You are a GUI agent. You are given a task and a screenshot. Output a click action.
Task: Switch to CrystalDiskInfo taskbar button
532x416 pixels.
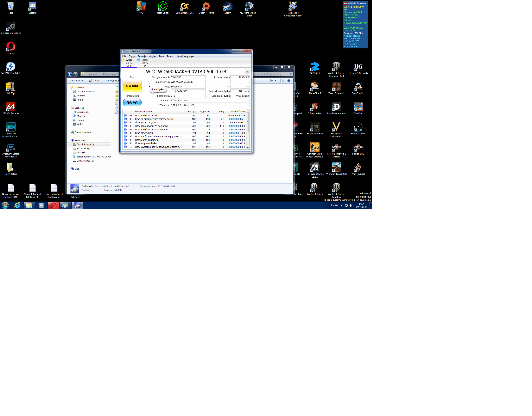pyautogui.click(x=77, y=205)
